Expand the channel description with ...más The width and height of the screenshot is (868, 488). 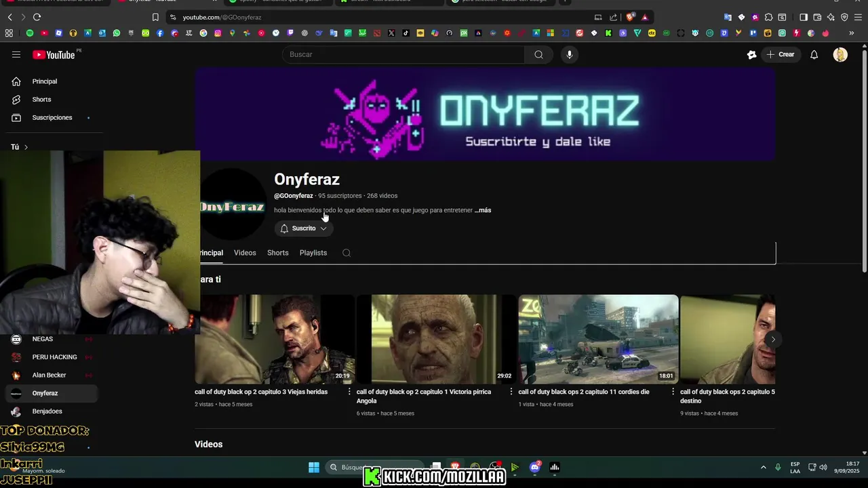(483, 210)
